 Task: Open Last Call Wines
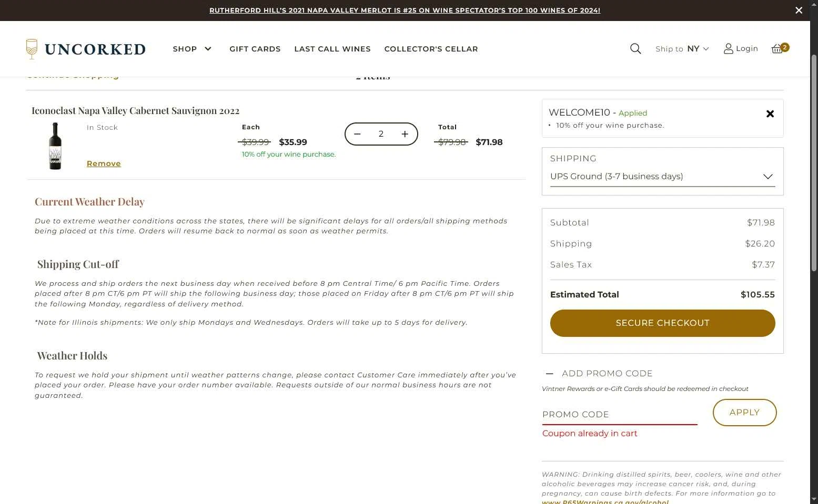(332, 49)
